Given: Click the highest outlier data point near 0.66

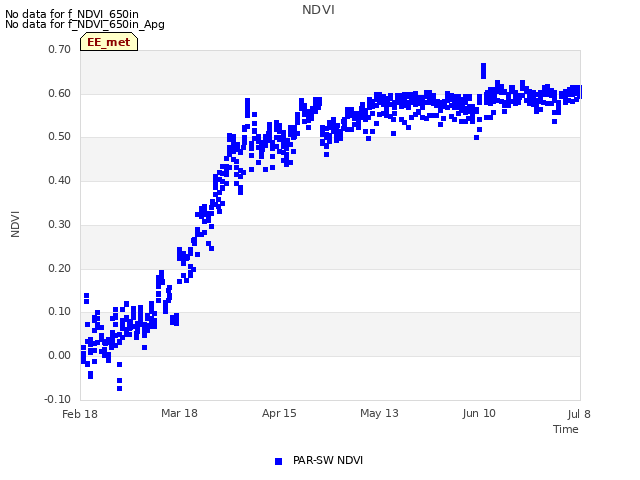Looking at the screenshot, I should tap(483, 71).
